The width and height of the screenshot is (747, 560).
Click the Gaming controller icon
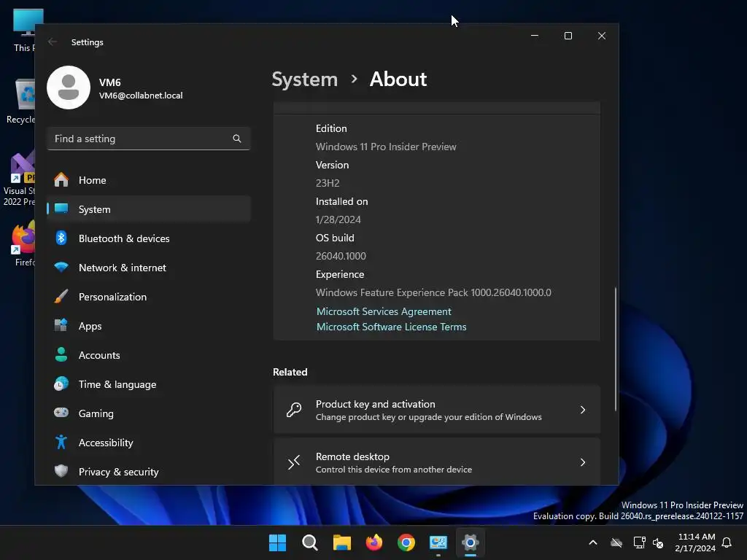[61, 413]
